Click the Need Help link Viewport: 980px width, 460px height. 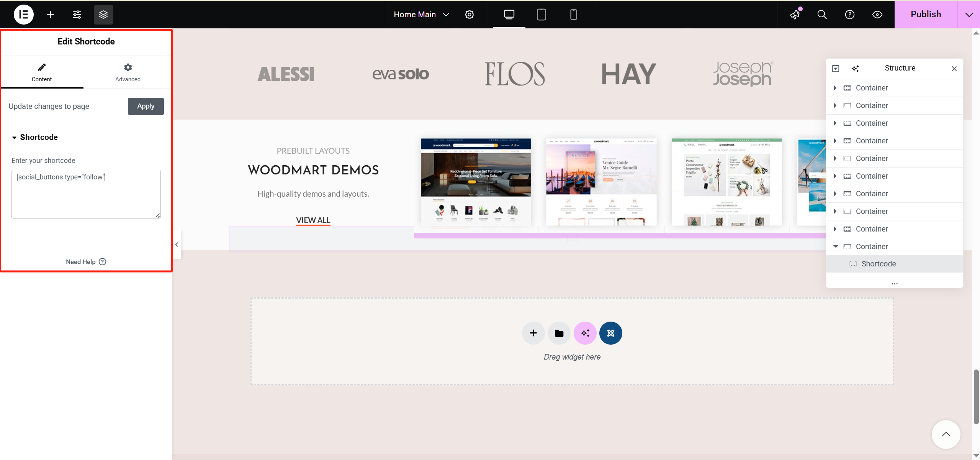pos(86,262)
